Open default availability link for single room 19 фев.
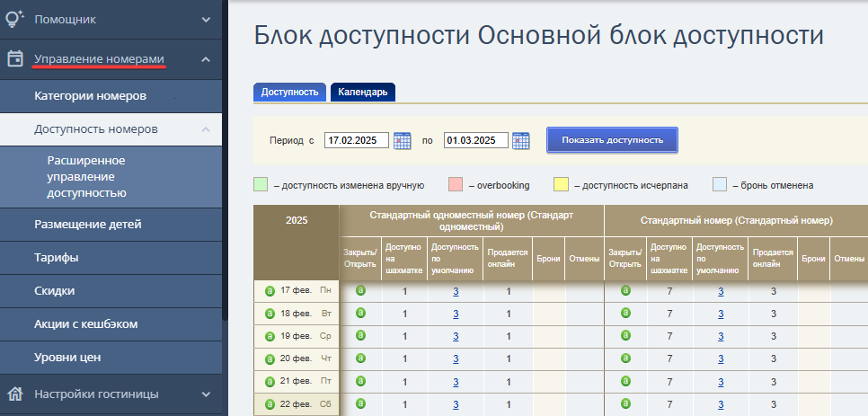868x416 pixels. point(456,336)
